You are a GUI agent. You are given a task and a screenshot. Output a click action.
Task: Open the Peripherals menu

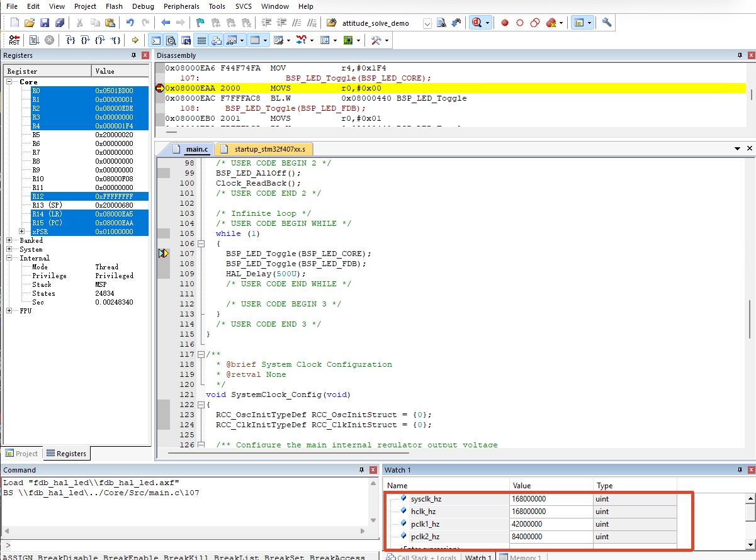(x=181, y=6)
